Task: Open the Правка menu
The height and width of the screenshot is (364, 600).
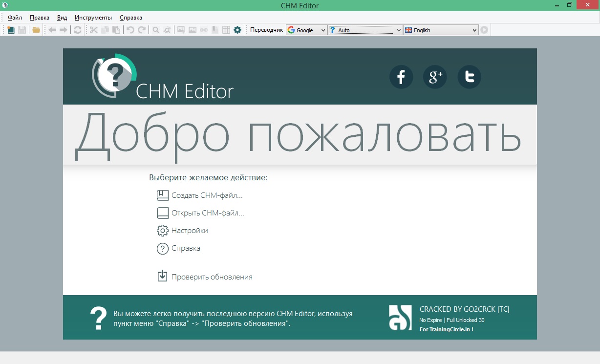Action: 40,17
